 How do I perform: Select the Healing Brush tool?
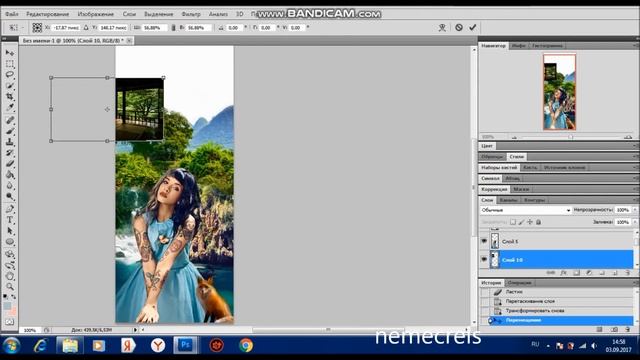[x=10, y=120]
